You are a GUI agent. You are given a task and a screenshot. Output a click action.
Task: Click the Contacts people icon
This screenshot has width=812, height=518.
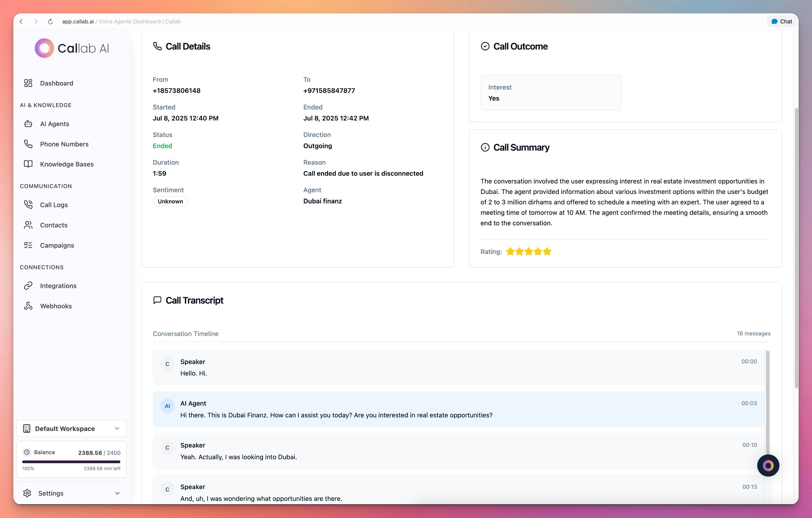click(x=28, y=225)
